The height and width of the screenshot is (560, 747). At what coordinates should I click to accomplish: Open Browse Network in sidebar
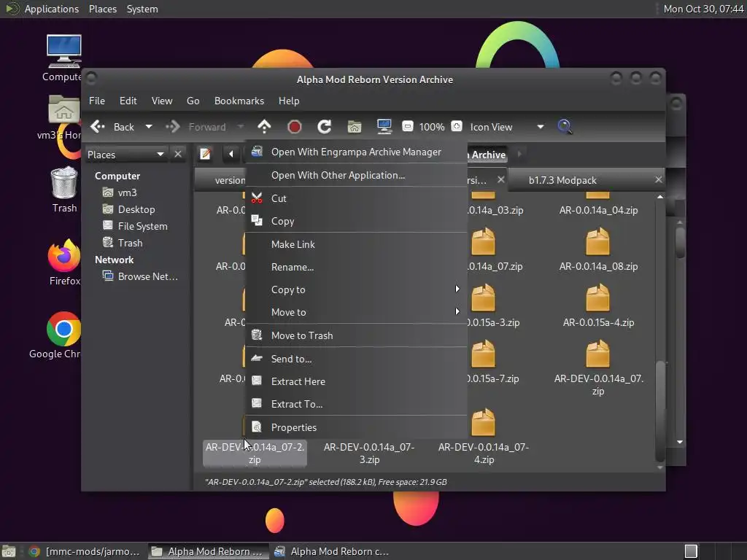coord(147,276)
